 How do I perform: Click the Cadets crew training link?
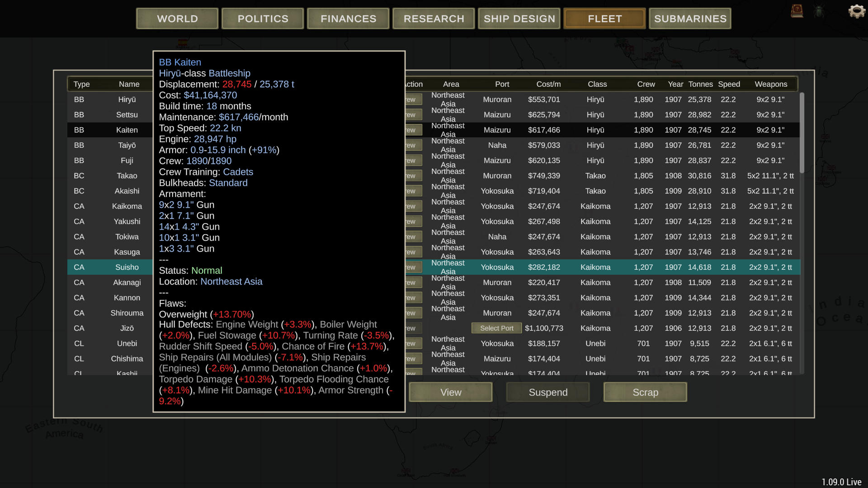pyautogui.click(x=238, y=172)
